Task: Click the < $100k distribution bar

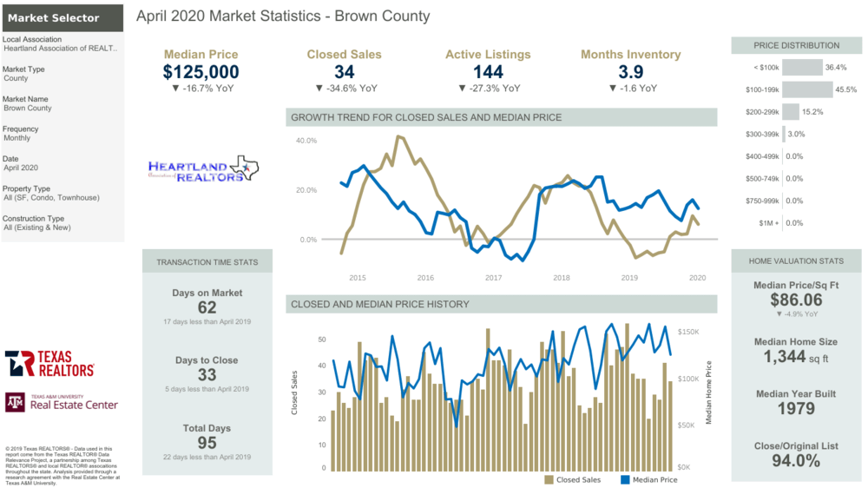Action: [x=802, y=68]
